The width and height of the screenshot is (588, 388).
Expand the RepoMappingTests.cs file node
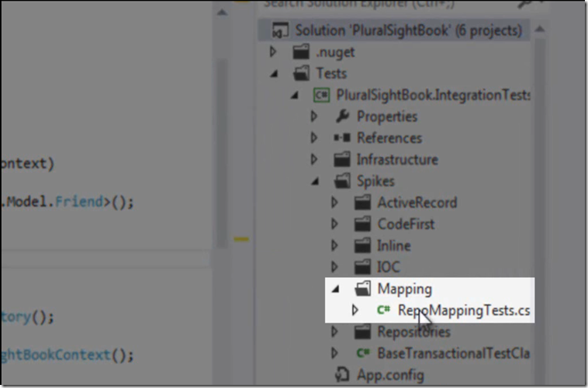(355, 310)
